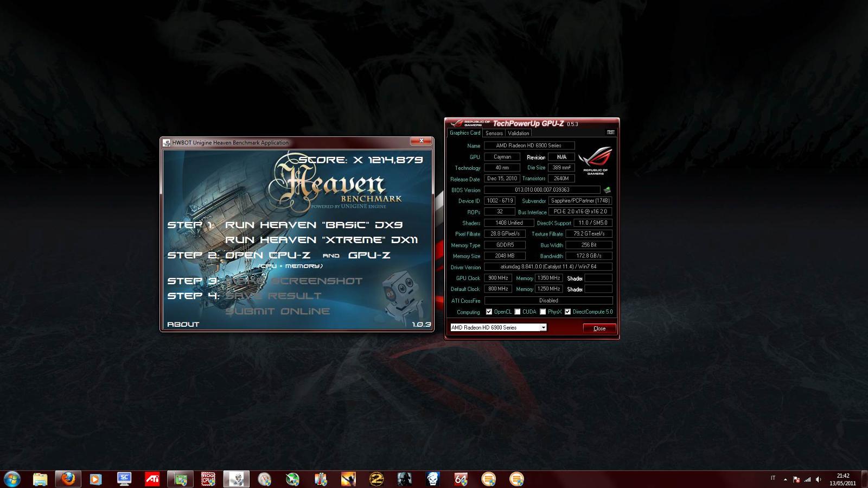Image resolution: width=868 pixels, height=488 pixels.
Task: Click the clock-dial taskbar icon
Action: click(264, 479)
